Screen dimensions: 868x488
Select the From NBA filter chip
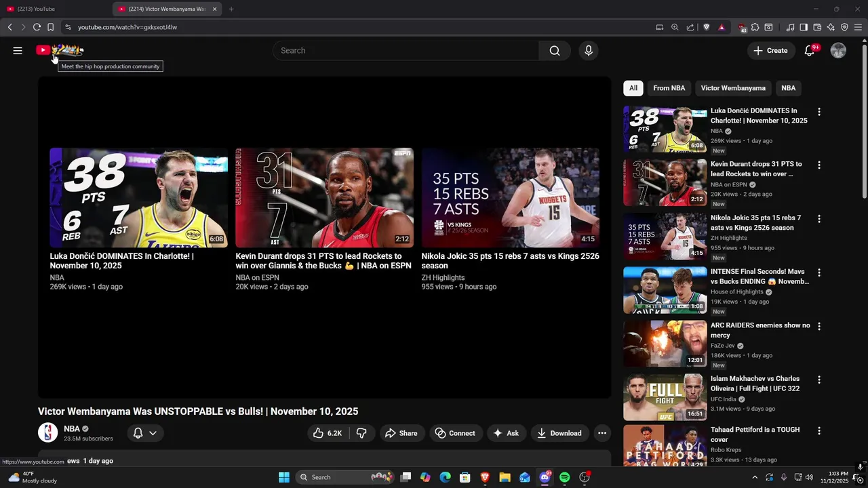(x=669, y=88)
